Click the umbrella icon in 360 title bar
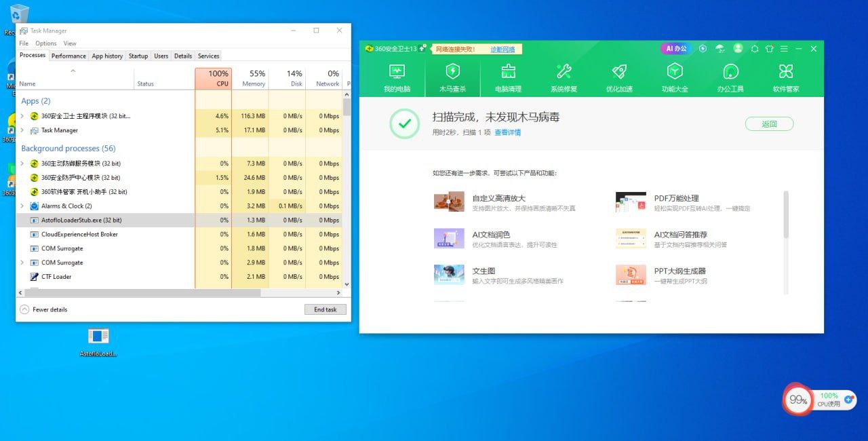Viewport: 868px width, 441px height. tap(720, 49)
